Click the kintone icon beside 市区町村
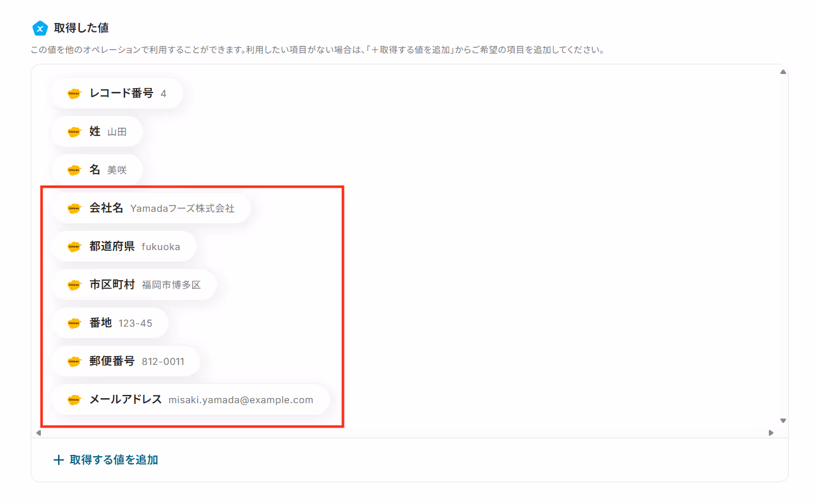The image size is (818, 504). tap(75, 285)
